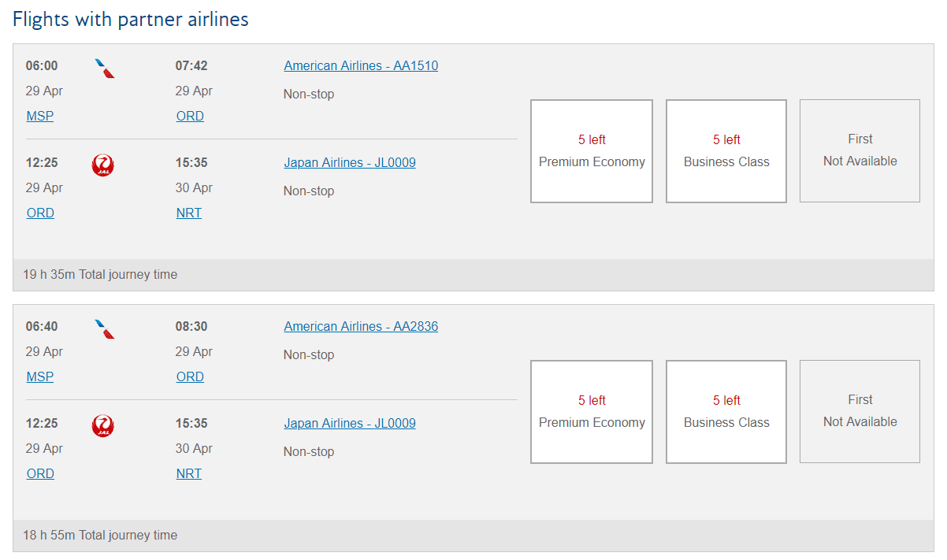Select Business Class fare for the first itinerary
Viewport: 947px width, 560px height.
click(x=726, y=151)
